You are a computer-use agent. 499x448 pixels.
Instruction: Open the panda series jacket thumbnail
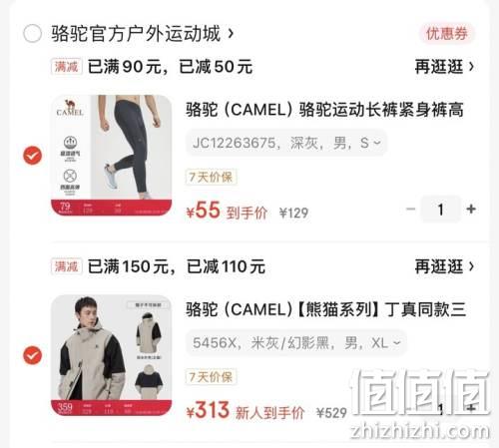[111, 355]
